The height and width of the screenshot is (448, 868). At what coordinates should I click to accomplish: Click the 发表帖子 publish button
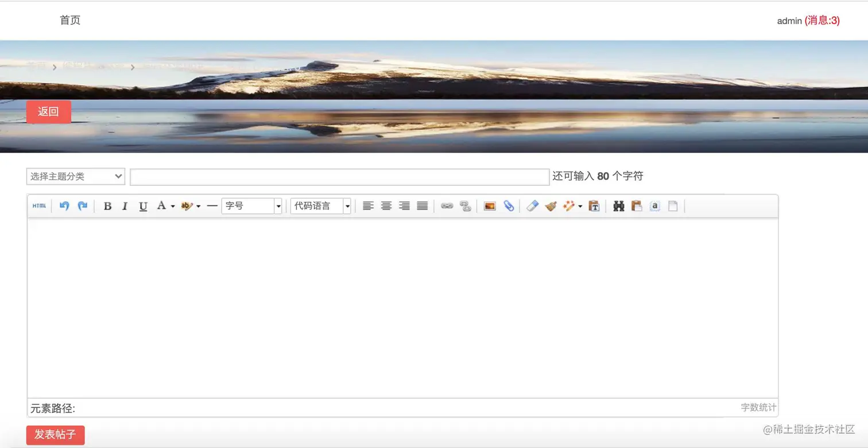(x=55, y=435)
